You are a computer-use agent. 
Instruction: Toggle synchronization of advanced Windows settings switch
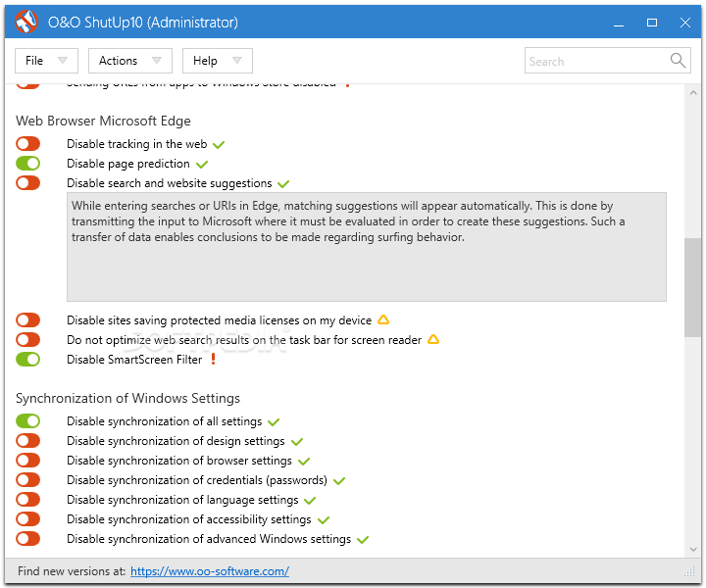[x=27, y=539]
